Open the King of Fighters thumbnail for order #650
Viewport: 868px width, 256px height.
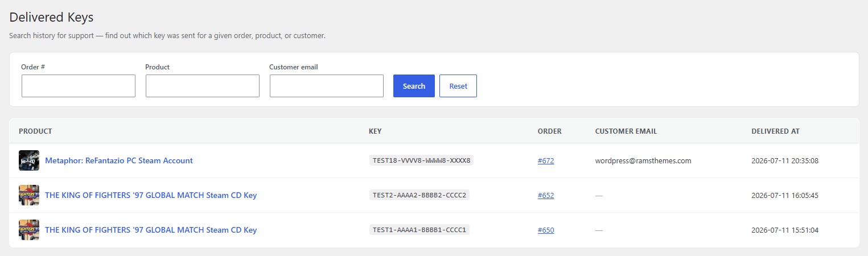pyautogui.click(x=29, y=230)
